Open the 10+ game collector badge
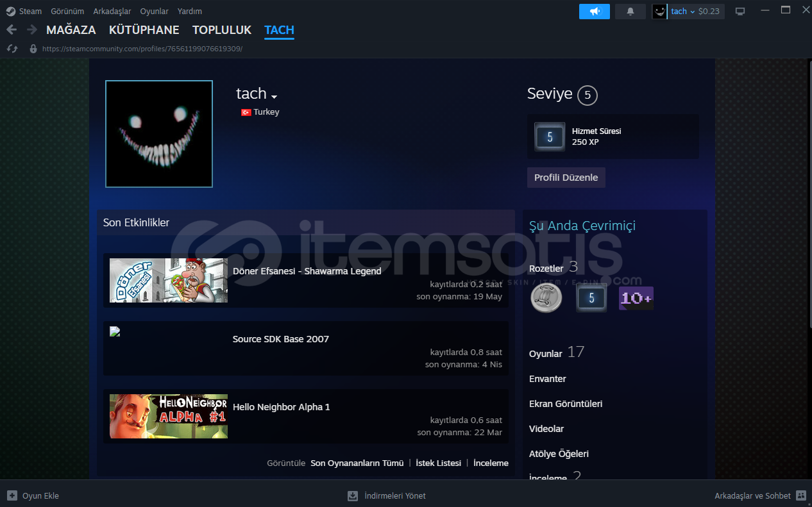Viewport: 812px width, 507px height. [x=636, y=298]
